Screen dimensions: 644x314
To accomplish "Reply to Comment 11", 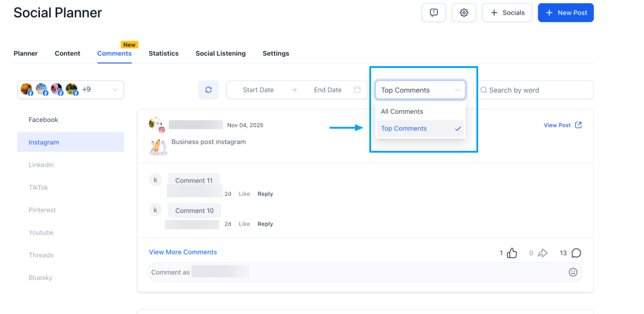I will point(265,194).
